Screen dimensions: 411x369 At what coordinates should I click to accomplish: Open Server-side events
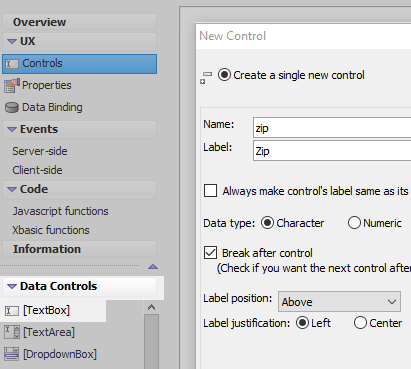40,151
